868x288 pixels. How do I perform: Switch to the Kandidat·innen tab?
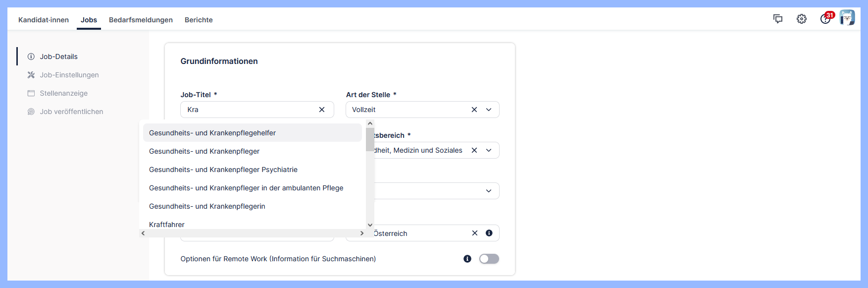pos(44,20)
